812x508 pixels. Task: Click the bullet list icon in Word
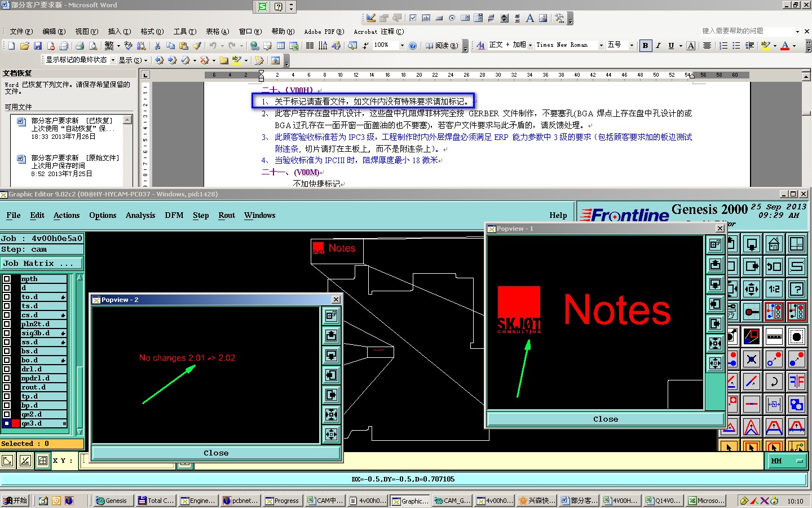[736, 46]
